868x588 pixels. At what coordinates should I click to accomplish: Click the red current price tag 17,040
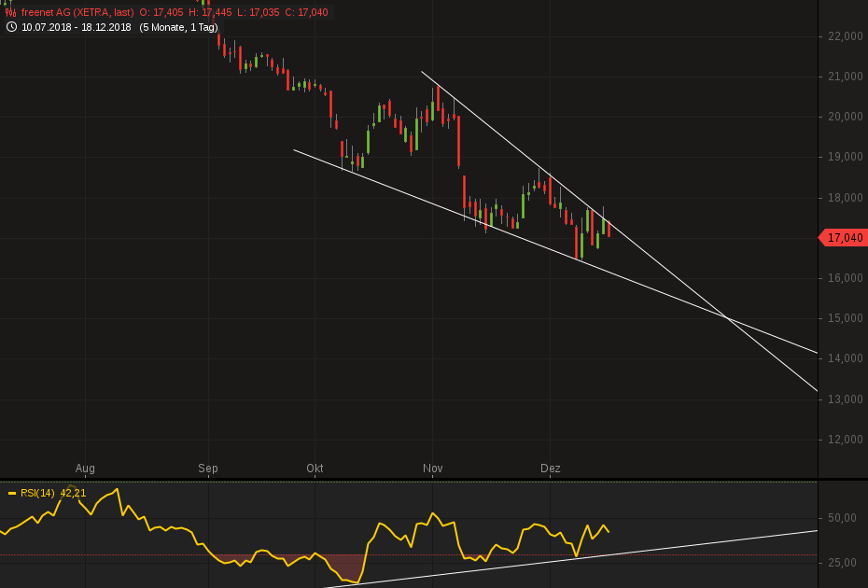tap(842, 237)
